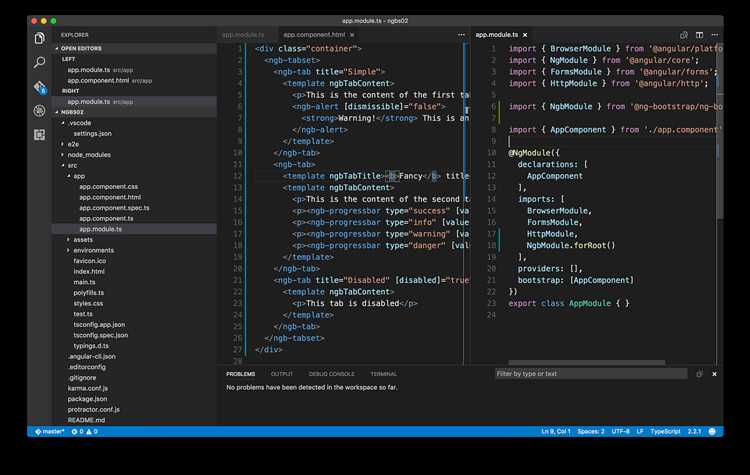Open changes icon in right editor toolbar
This screenshot has height=475, width=750.
(684, 35)
